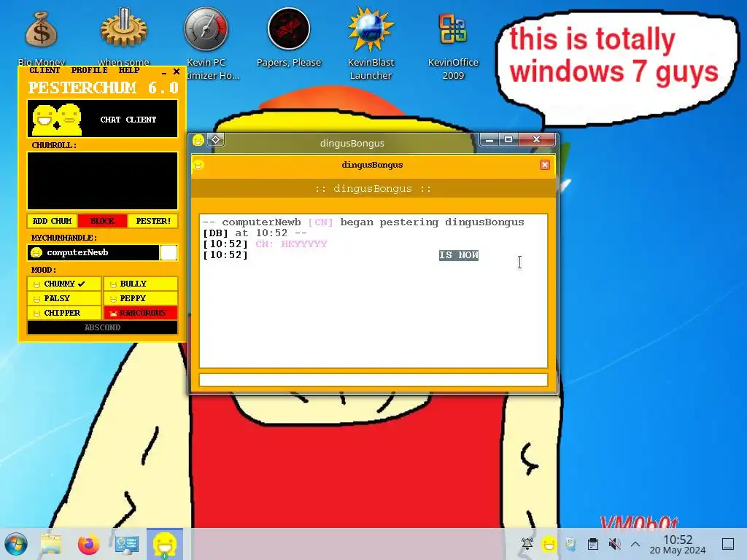Open the Windows 7 Start orb
Viewport: 747px width, 560px height.
(x=16, y=544)
